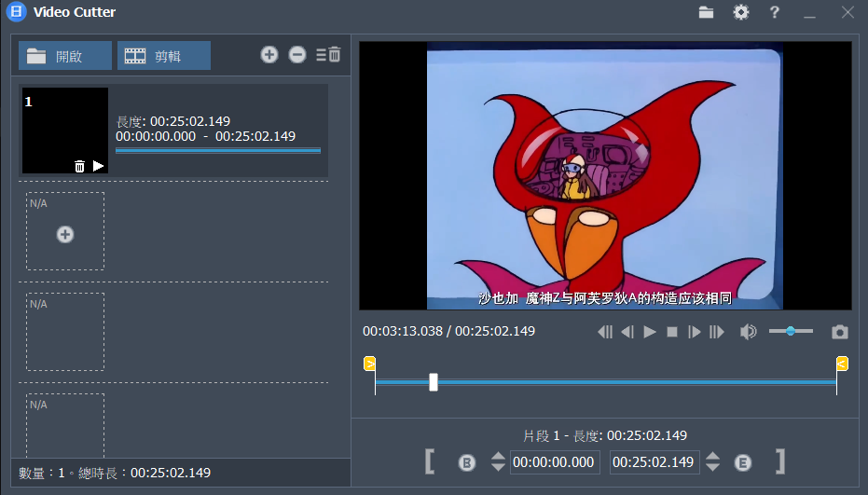Add a new segment with plus icon in toolbar

(x=269, y=55)
